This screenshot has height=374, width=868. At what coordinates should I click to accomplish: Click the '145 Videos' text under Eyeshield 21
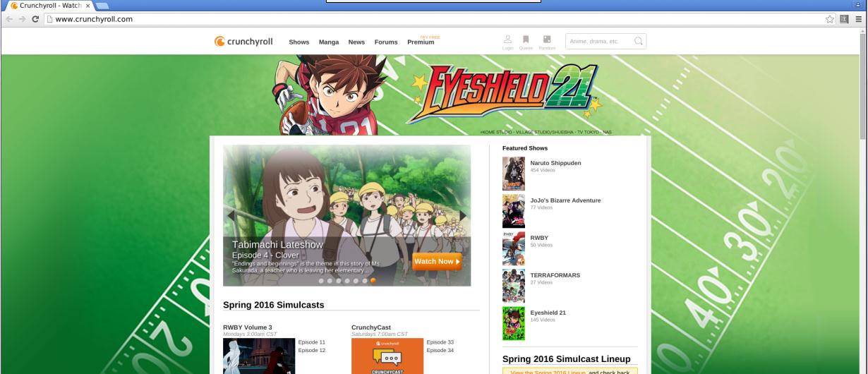(x=541, y=320)
